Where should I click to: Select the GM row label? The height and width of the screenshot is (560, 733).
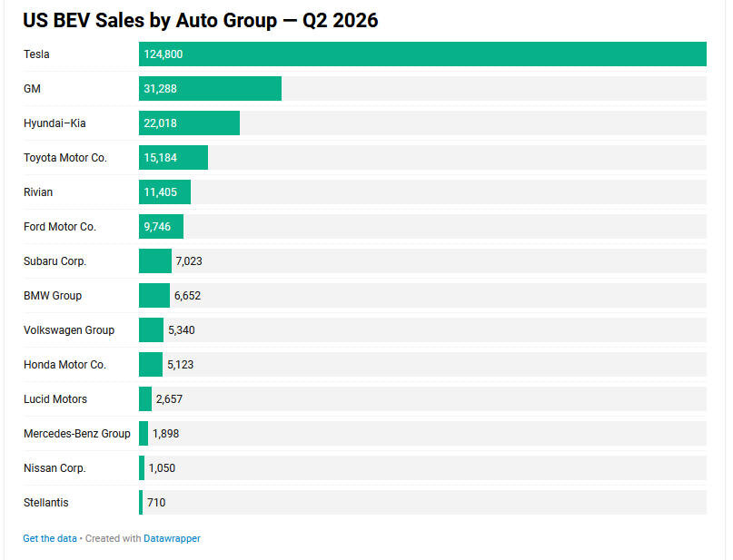pyautogui.click(x=33, y=89)
